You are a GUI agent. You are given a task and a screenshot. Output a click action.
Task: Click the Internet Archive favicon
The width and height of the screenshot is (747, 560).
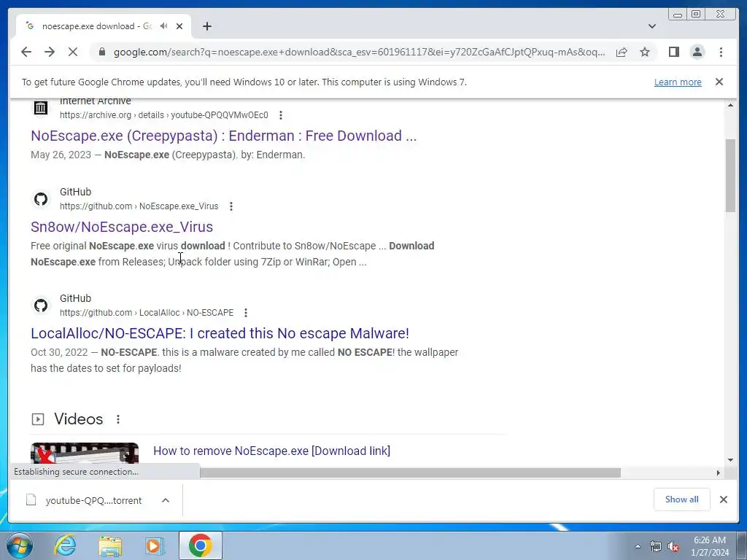point(41,108)
